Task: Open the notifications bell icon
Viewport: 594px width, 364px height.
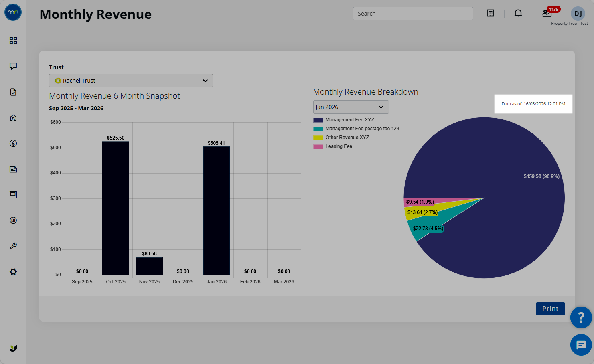Action: (x=518, y=13)
